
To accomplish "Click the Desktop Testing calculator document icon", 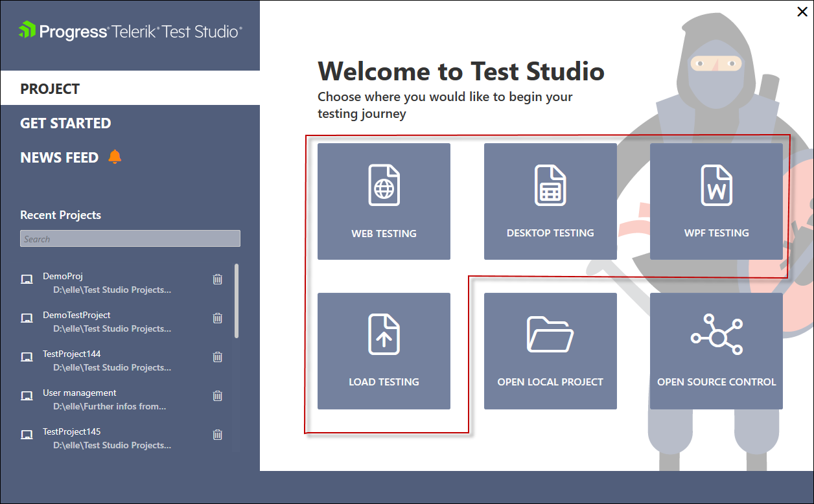I will (550, 185).
